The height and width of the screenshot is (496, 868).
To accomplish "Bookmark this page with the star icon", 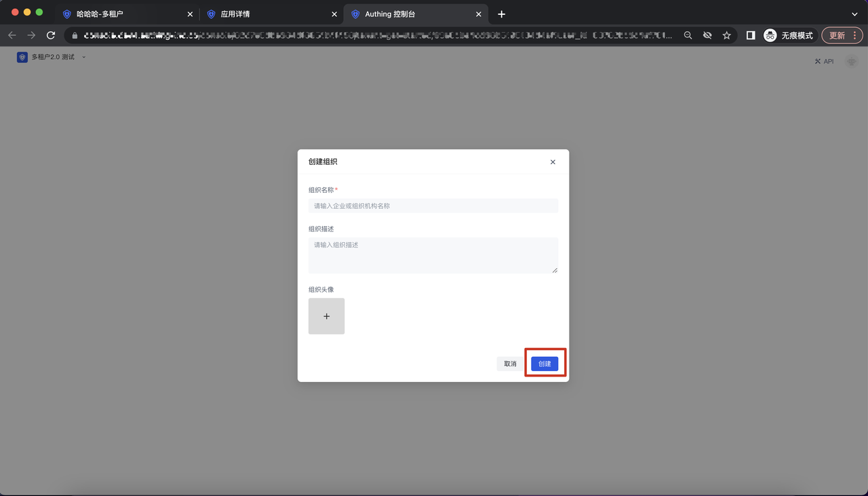I will click(x=726, y=35).
